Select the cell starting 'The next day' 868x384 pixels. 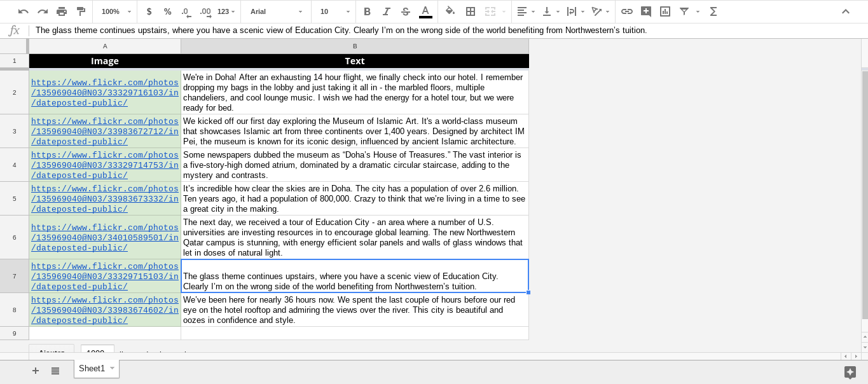[x=355, y=238]
